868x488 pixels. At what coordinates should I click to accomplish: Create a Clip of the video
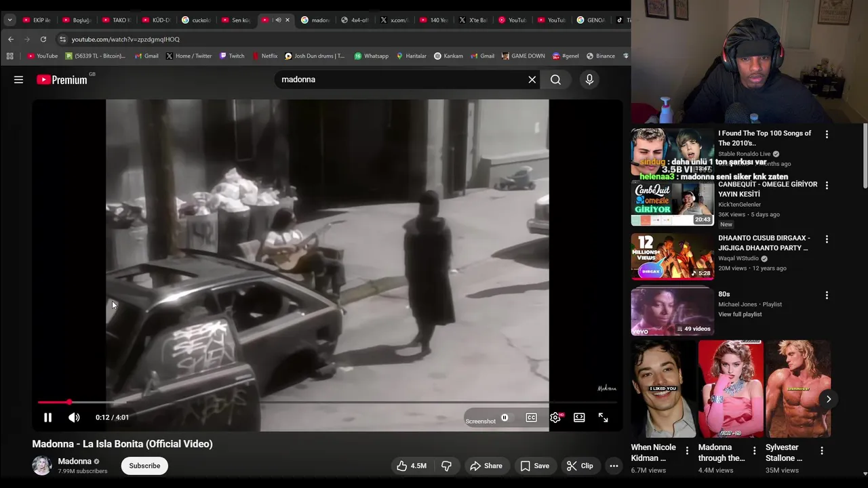coord(580,466)
